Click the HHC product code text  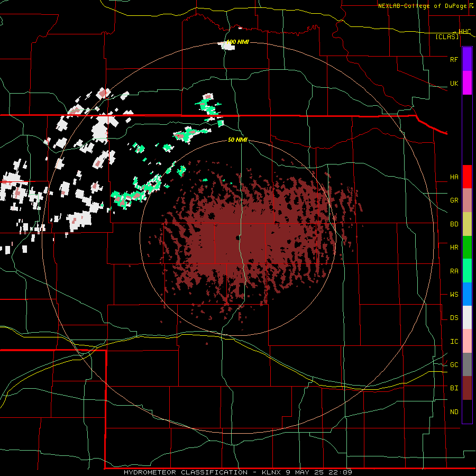(x=464, y=32)
